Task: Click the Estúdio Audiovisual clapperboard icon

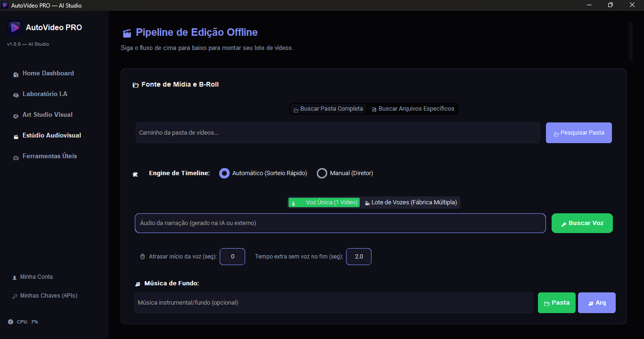Action: pyautogui.click(x=16, y=136)
